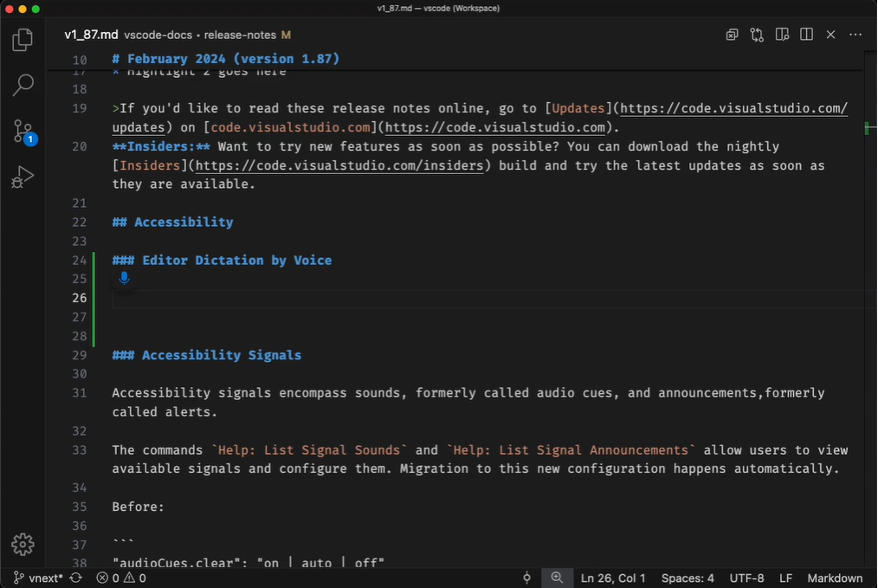Open the editor actions overflow menu
The image size is (878, 588).
(855, 35)
